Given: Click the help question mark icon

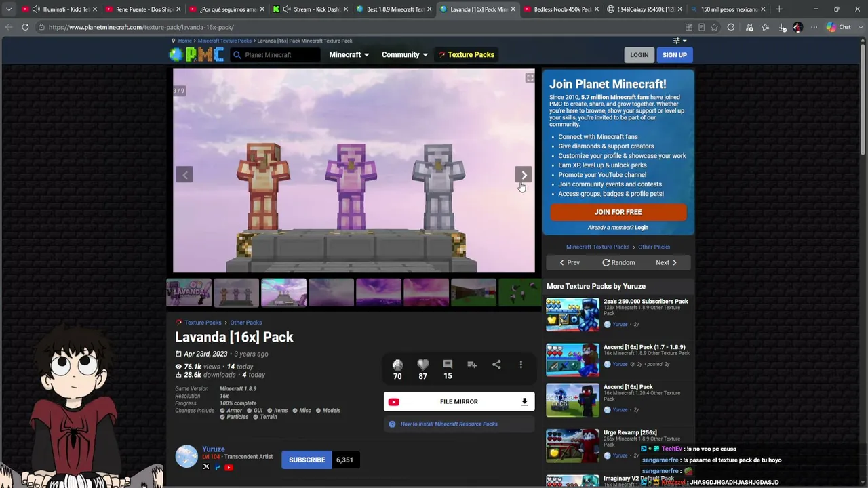Looking at the screenshot, I should tap(392, 424).
